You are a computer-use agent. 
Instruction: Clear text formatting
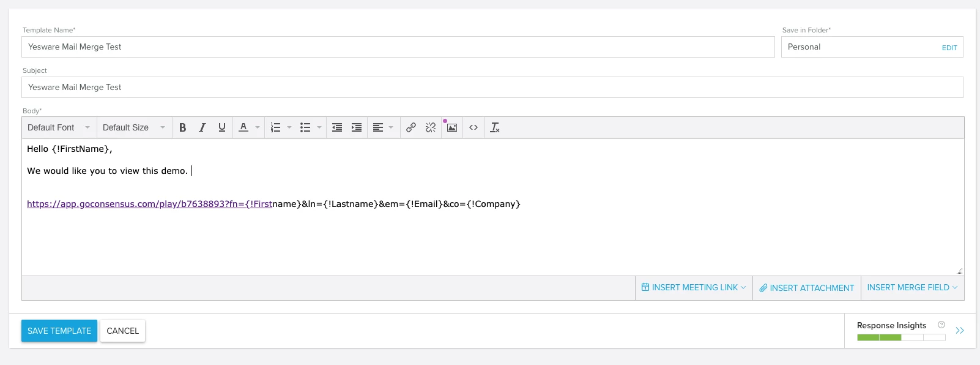click(495, 127)
